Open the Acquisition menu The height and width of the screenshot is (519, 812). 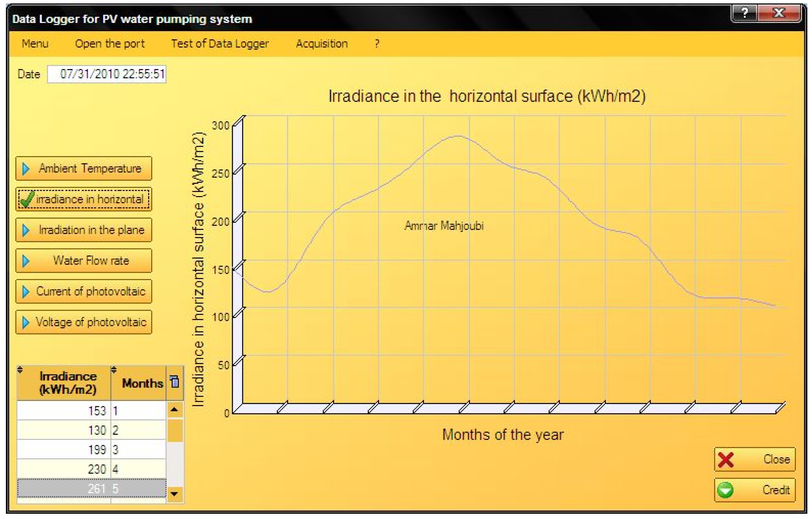(x=322, y=44)
